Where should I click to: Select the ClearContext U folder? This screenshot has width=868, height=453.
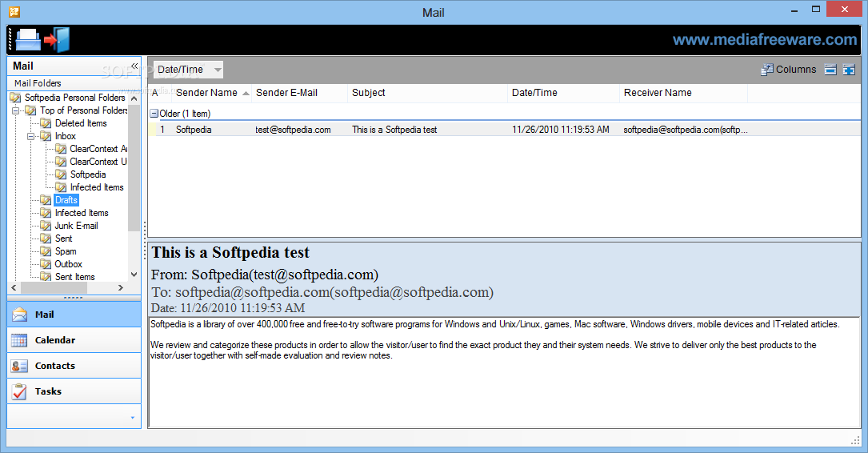(x=98, y=162)
